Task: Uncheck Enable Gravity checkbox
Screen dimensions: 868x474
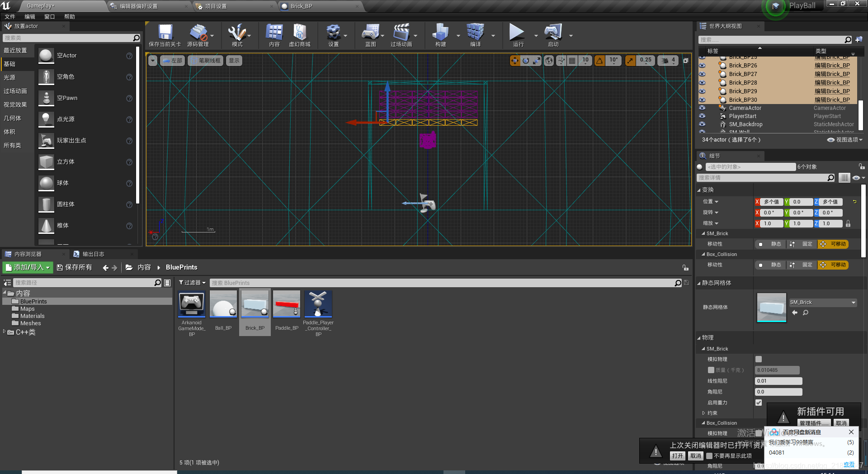Action: pyautogui.click(x=759, y=403)
